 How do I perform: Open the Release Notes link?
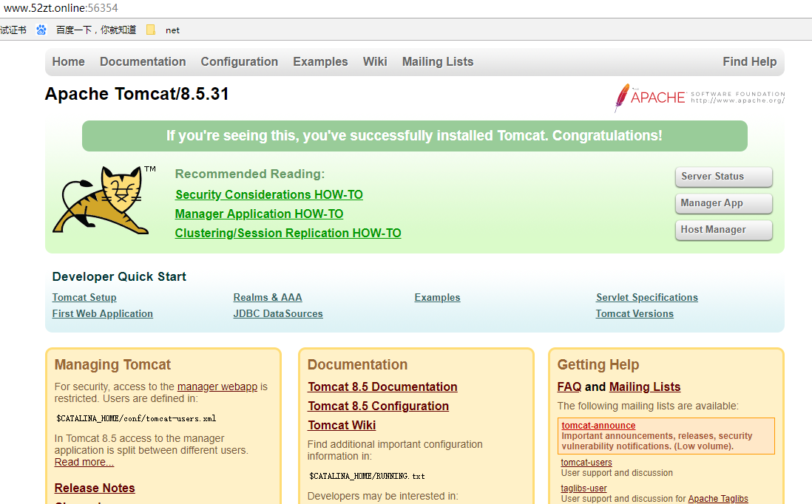click(95, 488)
